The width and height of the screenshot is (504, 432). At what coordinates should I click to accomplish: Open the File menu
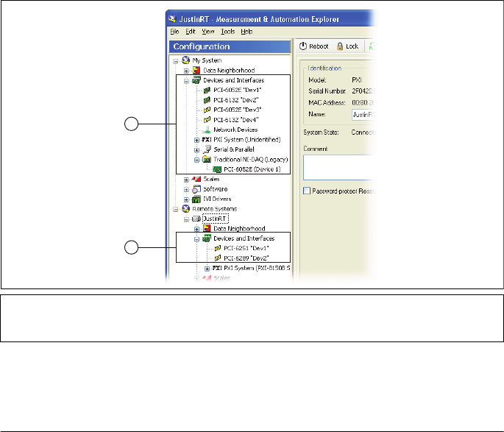click(x=174, y=32)
